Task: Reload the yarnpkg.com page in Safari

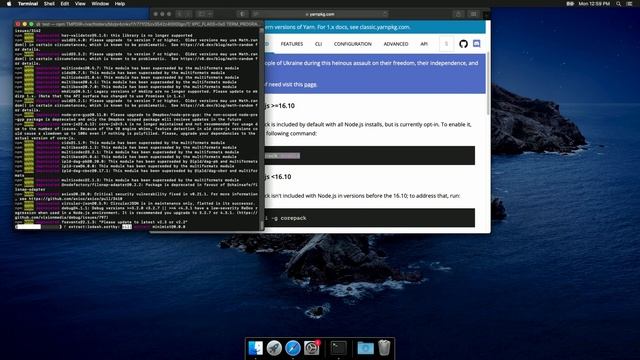Action: 384,14
